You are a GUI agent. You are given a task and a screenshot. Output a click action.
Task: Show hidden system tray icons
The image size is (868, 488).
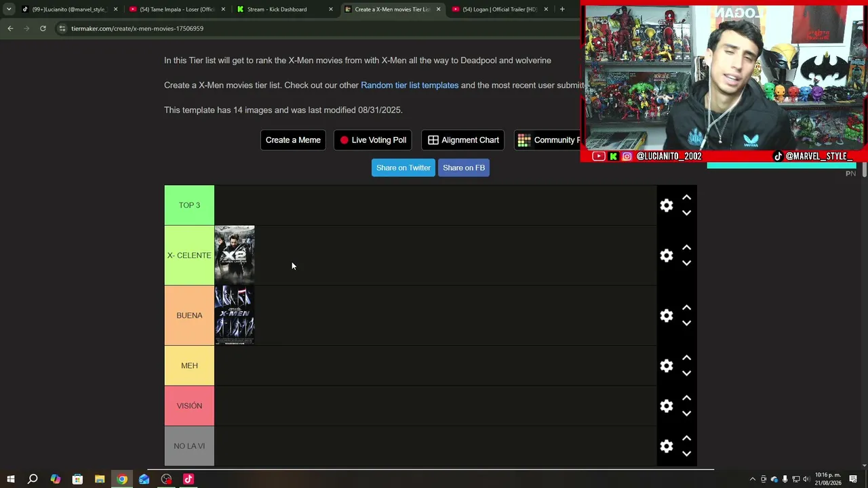tap(752, 479)
